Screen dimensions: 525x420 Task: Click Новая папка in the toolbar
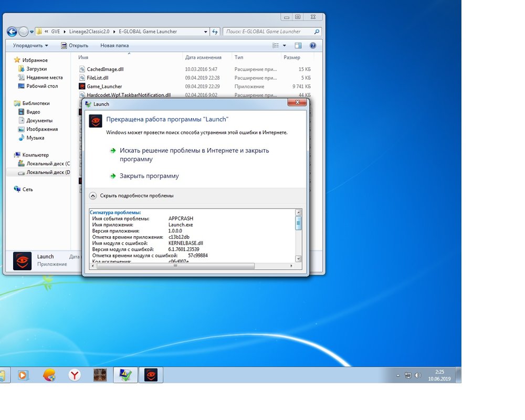pos(114,46)
